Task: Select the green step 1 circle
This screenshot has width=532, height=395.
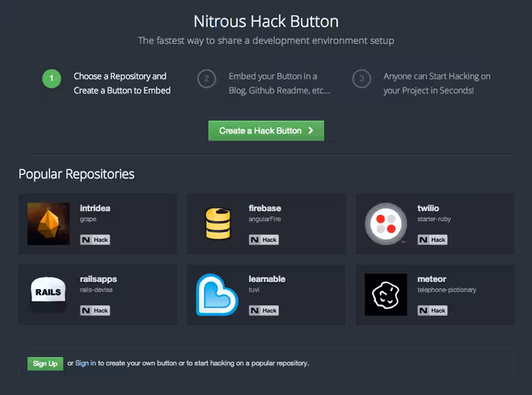Action: [x=52, y=79]
